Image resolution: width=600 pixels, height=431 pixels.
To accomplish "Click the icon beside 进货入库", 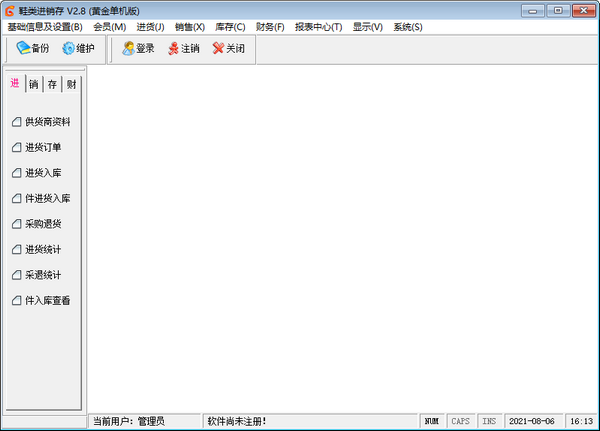I will point(16,173).
